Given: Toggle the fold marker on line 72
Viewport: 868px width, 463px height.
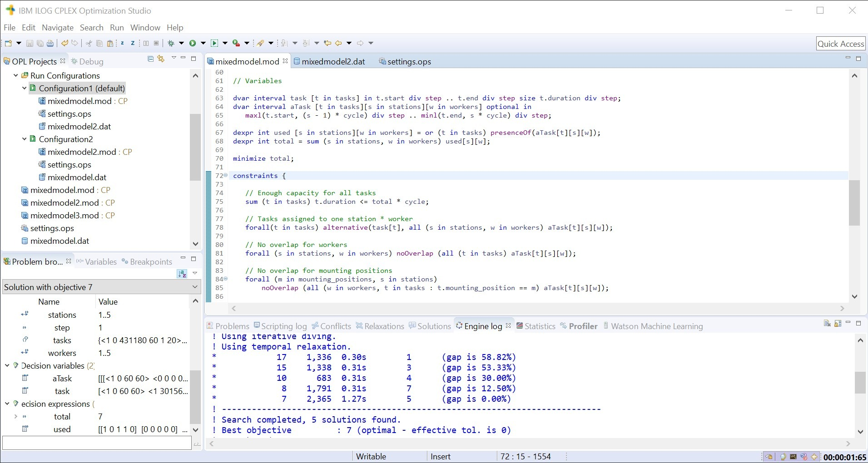Looking at the screenshot, I should click(226, 175).
